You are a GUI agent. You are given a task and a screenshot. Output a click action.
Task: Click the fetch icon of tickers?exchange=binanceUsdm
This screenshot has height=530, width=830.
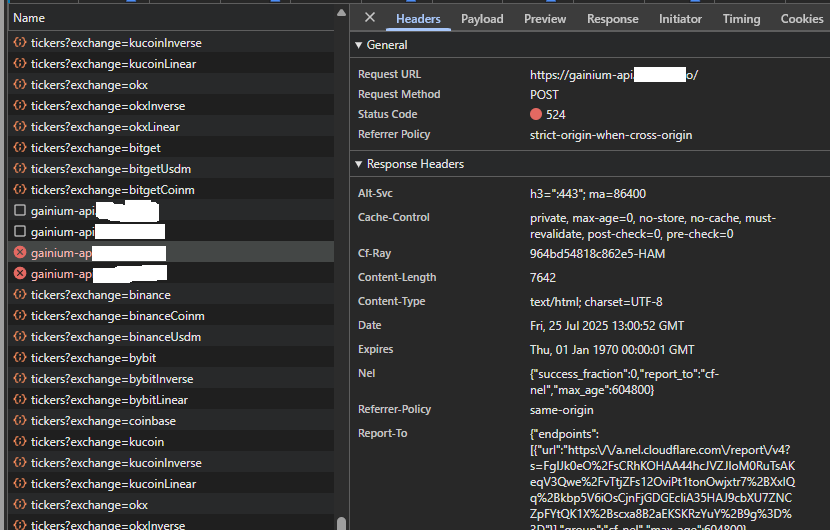point(20,337)
